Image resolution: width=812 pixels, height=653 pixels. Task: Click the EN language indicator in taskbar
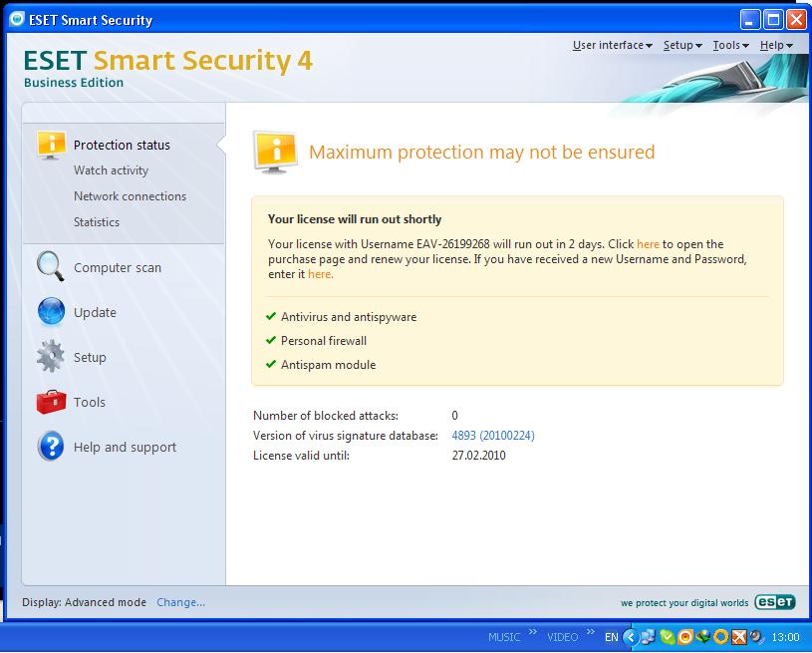612,637
